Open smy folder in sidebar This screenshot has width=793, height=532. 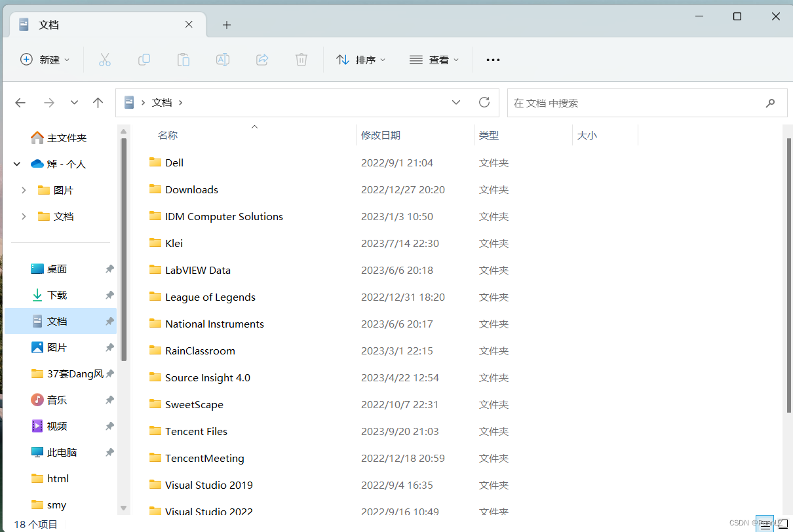pyautogui.click(x=60, y=504)
